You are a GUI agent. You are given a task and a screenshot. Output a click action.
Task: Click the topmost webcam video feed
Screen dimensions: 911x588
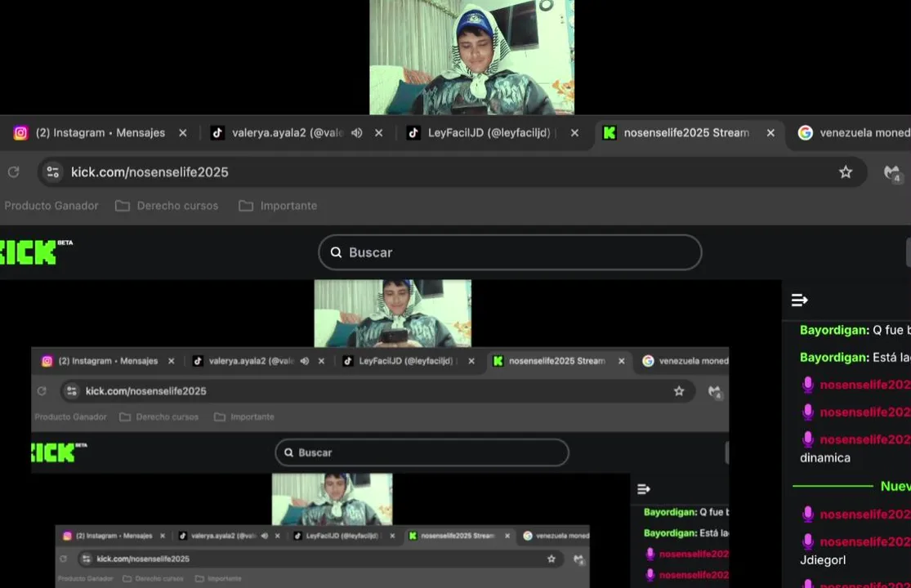[471, 57]
